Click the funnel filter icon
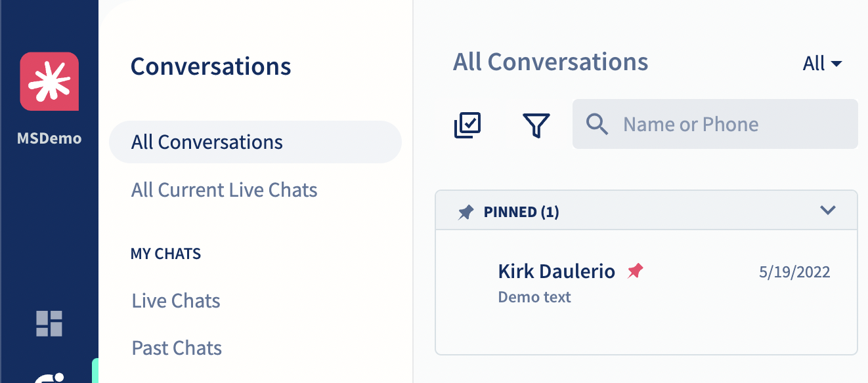Viewport: 868px width, 383px height. click(x=536, y=125)
